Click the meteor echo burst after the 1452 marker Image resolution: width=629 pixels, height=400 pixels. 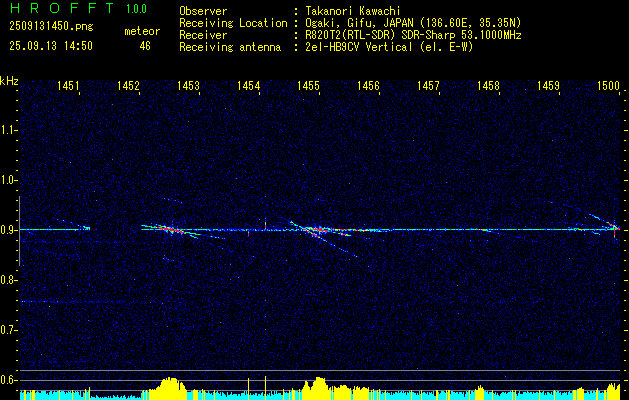pos(170,230)
